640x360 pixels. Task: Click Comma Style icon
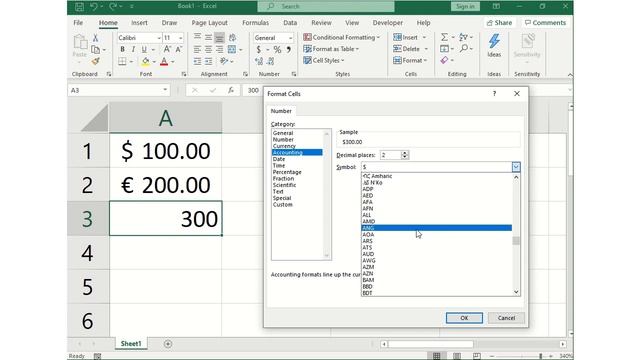[289, 49]
